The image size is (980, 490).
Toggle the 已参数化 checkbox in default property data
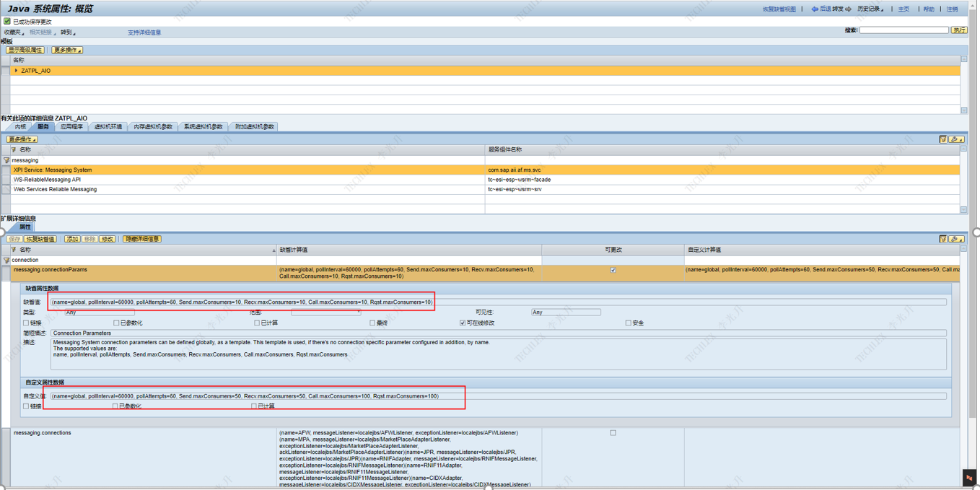[116, 323]
